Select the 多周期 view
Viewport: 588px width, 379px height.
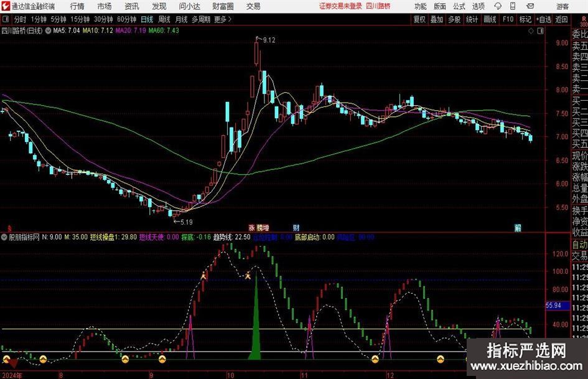(x=201, y=19)
